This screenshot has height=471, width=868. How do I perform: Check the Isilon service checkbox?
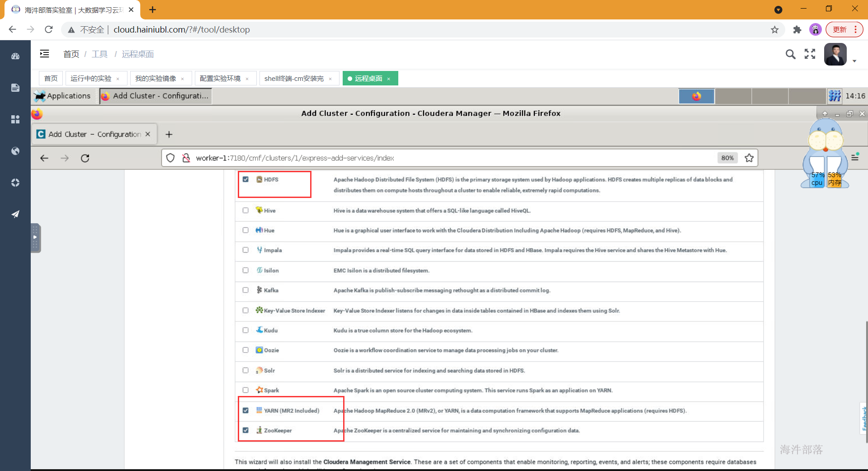(x=245, y=270)
